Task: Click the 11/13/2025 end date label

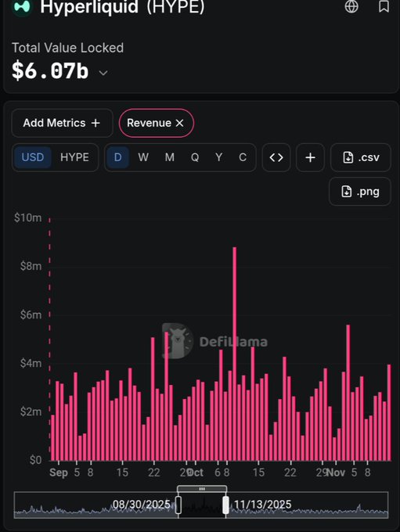Action: coord(262,504)
